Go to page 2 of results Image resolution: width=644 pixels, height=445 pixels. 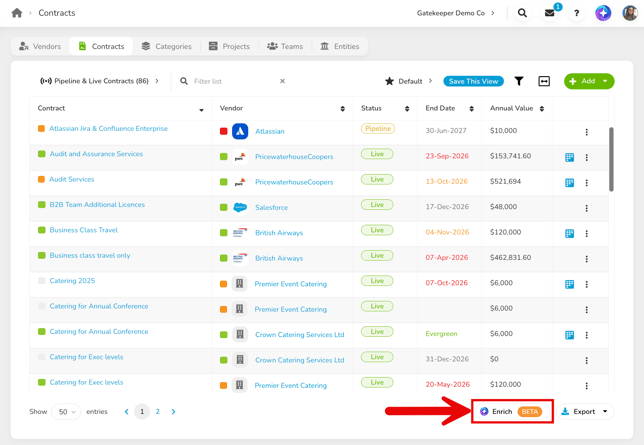tap(157, 411)
